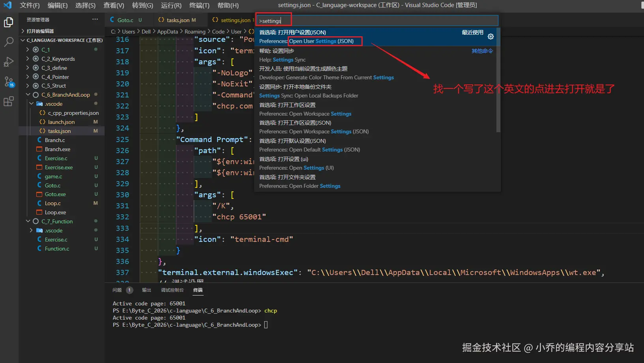Open Explorer panel more actions ellipsis
644x363 pixels.
pyautogui.click(x=95, y=19)
